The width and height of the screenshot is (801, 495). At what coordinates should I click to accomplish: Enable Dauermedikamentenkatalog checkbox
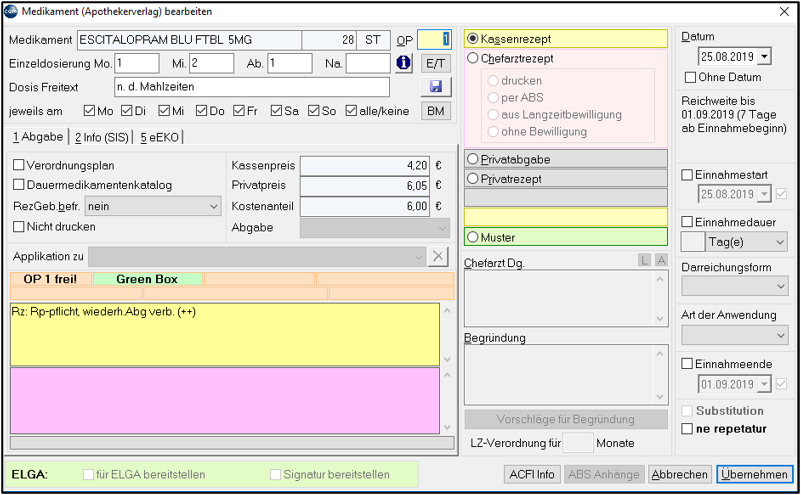[18, 184]
